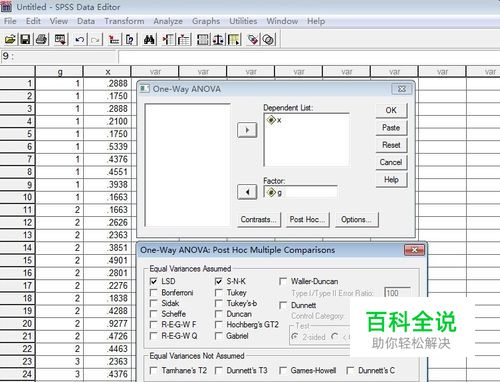Click the Go to Chart toolbar icon
The height and width of the screenshot is (382, 500).
tap(114, 40)
